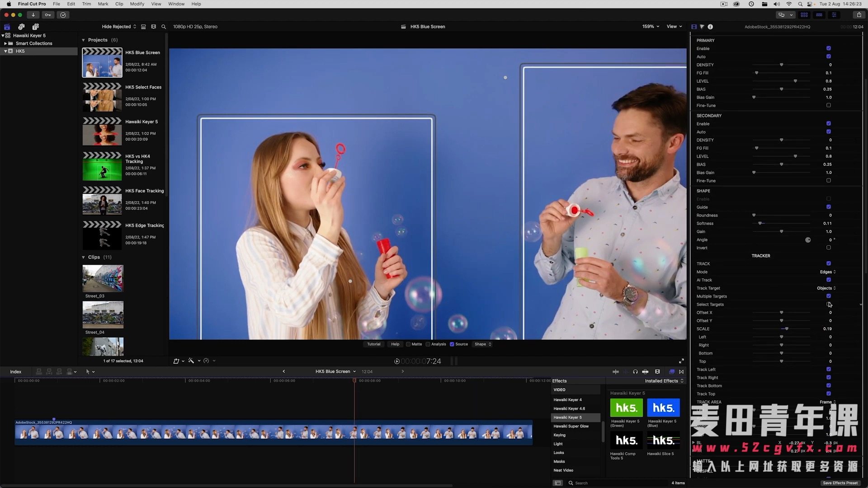Collapse the Projects section triangle
868x488 pixels.
click(x=83, y=40)
